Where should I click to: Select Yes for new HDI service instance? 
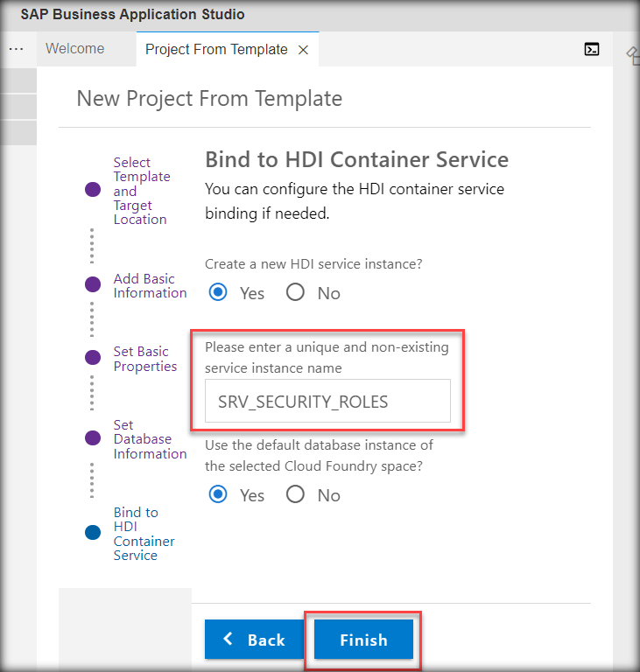218,292
